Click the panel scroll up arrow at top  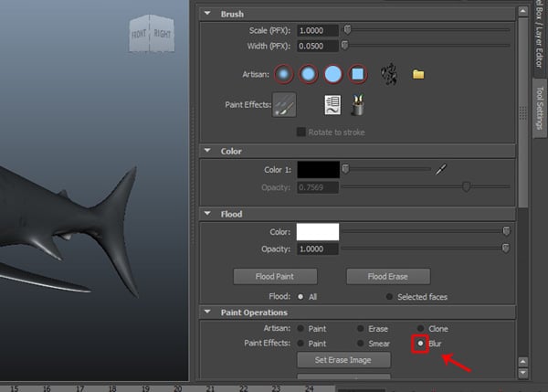coord(522,11)
